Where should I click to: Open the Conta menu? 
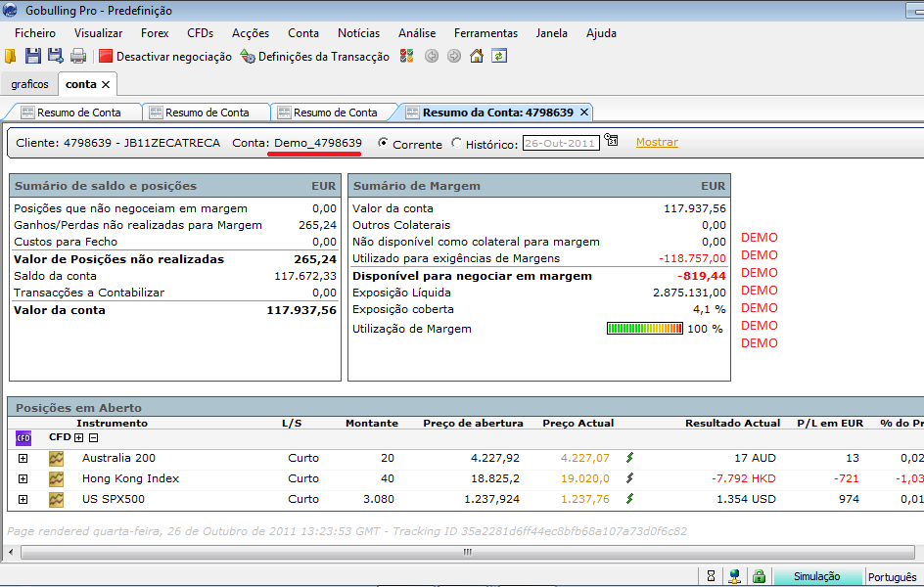click(x=303, y=33)
